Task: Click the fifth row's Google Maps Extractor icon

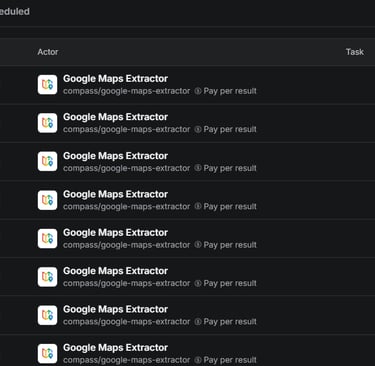Action: click(47, 238)
